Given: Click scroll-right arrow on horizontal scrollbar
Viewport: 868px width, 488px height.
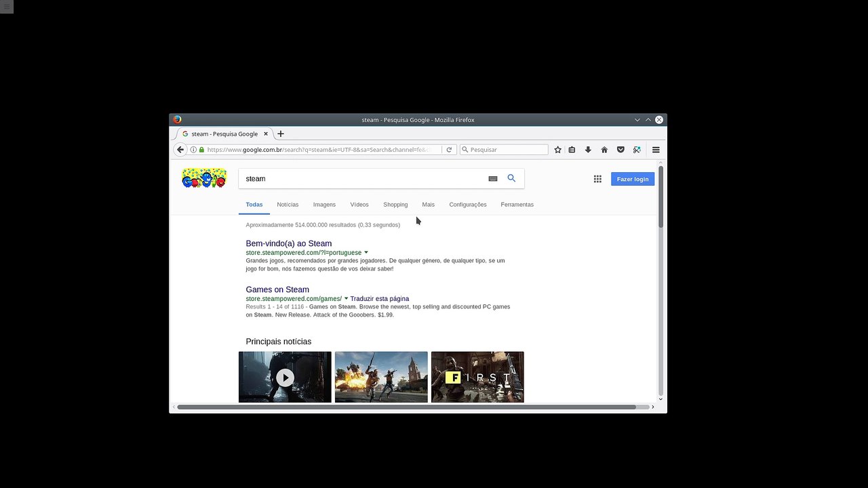Looking at the screenshot, I should [653, 407].
